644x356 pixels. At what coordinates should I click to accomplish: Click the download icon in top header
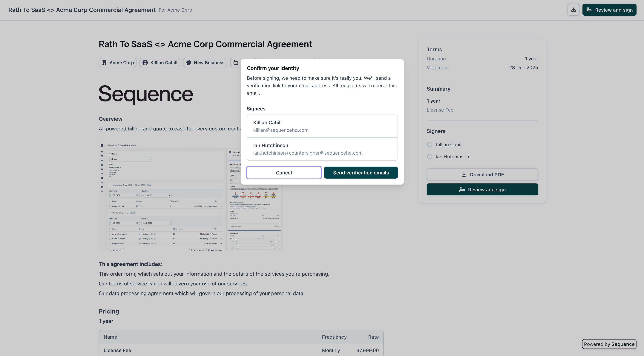coord(573,10)
